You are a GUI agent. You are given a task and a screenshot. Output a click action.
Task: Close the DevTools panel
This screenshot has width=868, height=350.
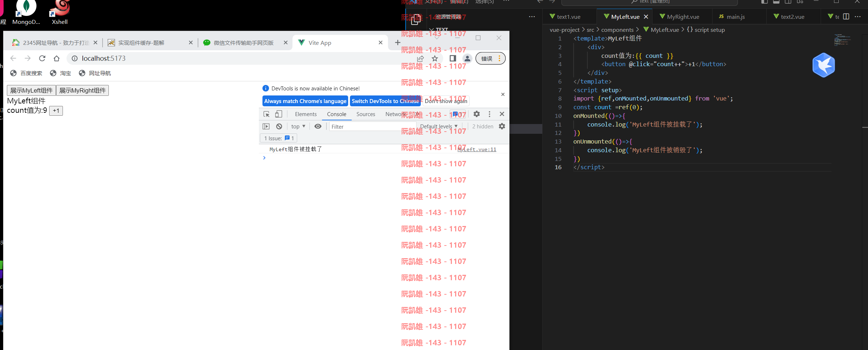[502, 114]
